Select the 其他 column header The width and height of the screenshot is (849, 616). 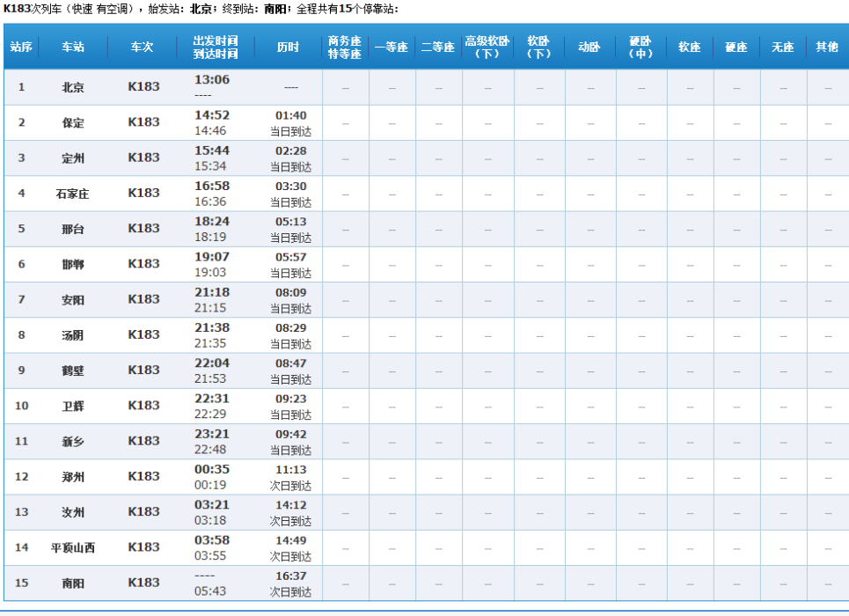pos(827,48)
